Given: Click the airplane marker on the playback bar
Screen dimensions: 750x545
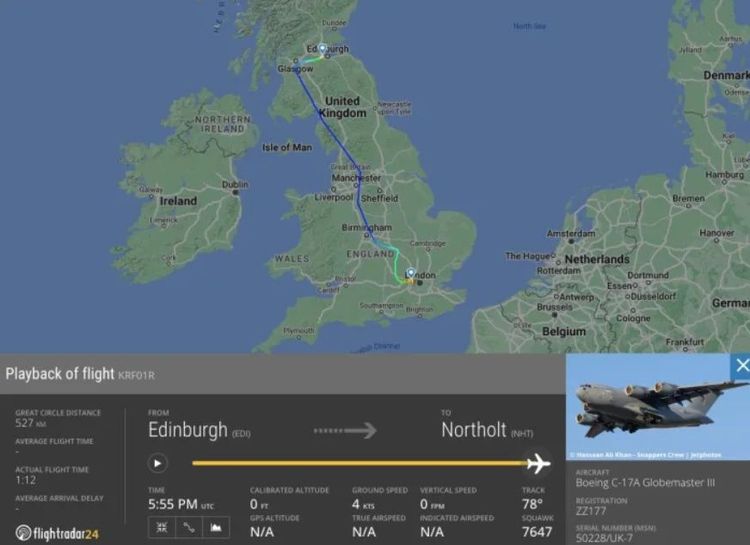Looking at the screenshot, I should click(x=538, y=463).
